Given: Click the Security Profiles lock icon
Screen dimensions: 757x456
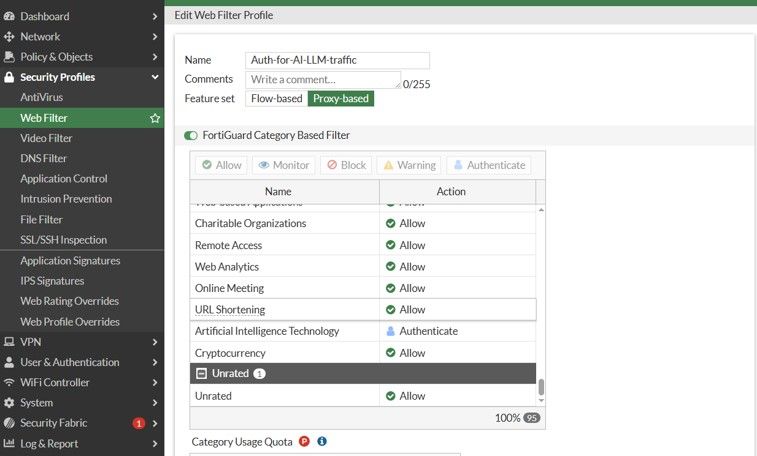Looking at the screenshot, I should (9, 77).
